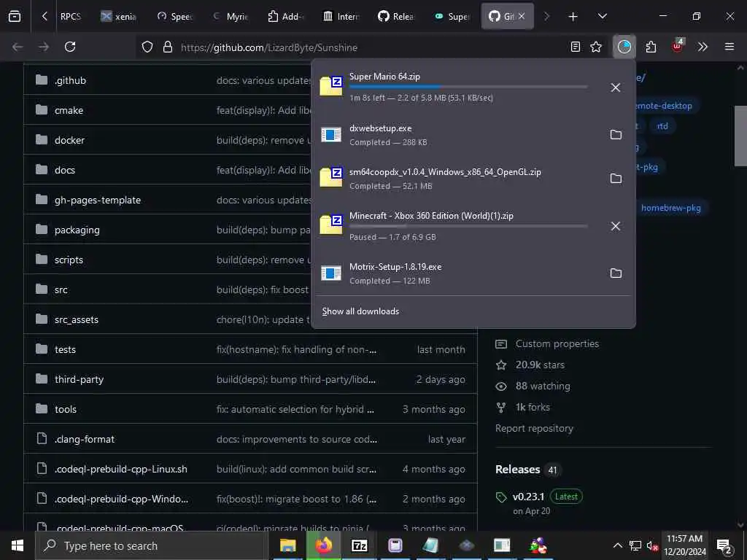Image resolution: width=747 pixels, height=560 pixels.
Task: Open the src_assets folder
Action: click(76, 320)
